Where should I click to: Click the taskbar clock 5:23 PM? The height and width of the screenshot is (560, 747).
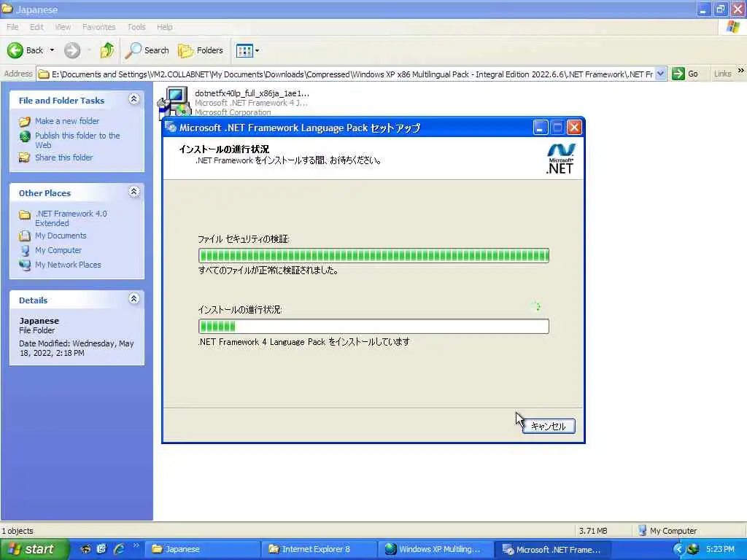(x=720, y=550)
